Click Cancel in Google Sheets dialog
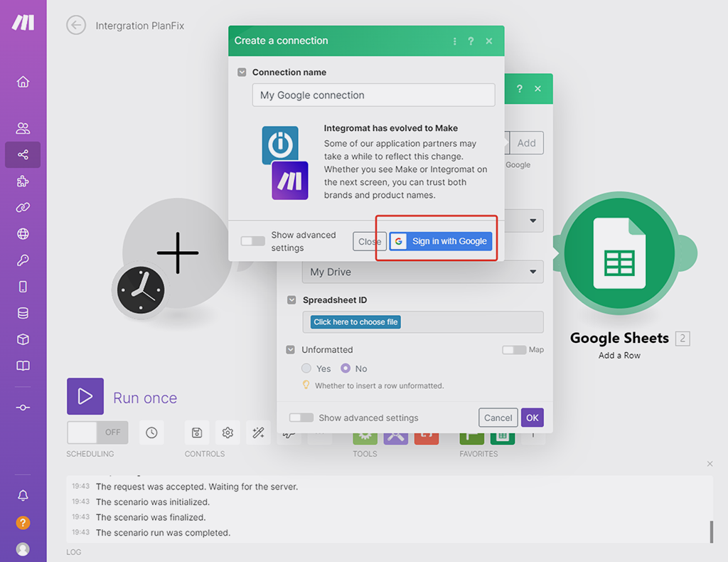 coord(498,418)
